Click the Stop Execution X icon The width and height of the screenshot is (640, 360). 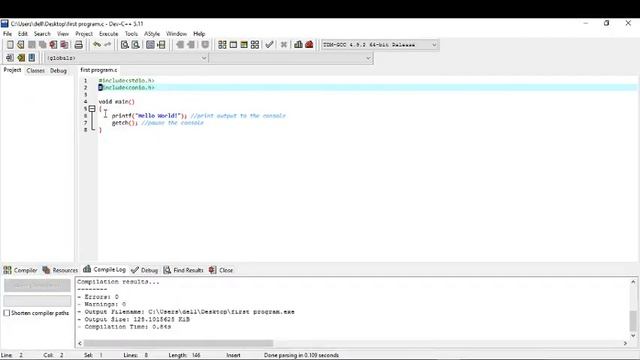[x=284, y=45]
